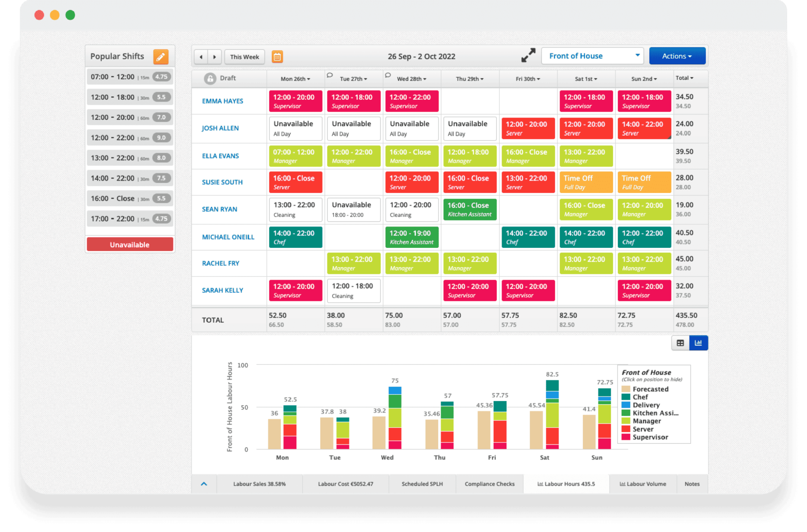807x532 pixels.
Task: Select the bar chart view icon
Action: coord(698,343)
